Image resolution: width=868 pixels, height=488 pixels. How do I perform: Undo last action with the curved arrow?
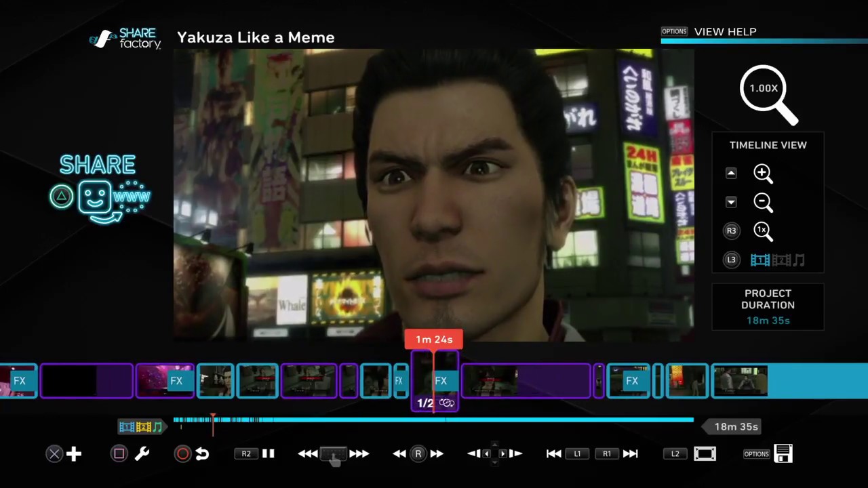point(202,454)
